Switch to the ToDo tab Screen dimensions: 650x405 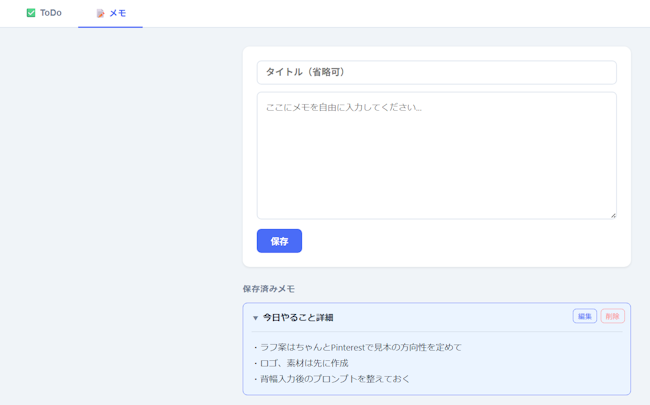pyautogui.click(x=44, y=13)
